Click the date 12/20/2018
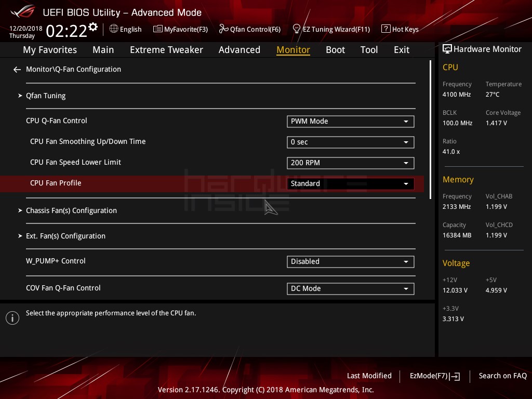532x399 pixels. (26, 29)
